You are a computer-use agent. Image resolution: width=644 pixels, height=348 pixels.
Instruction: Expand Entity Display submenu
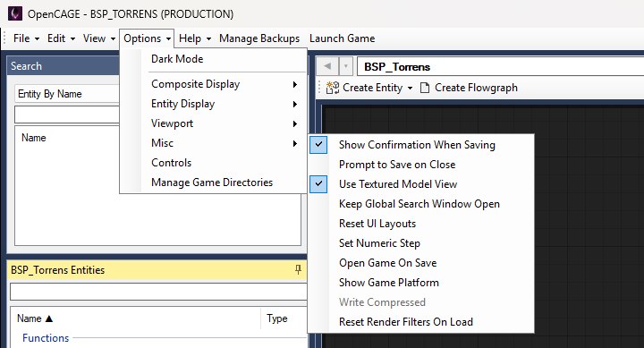point(214,104)
